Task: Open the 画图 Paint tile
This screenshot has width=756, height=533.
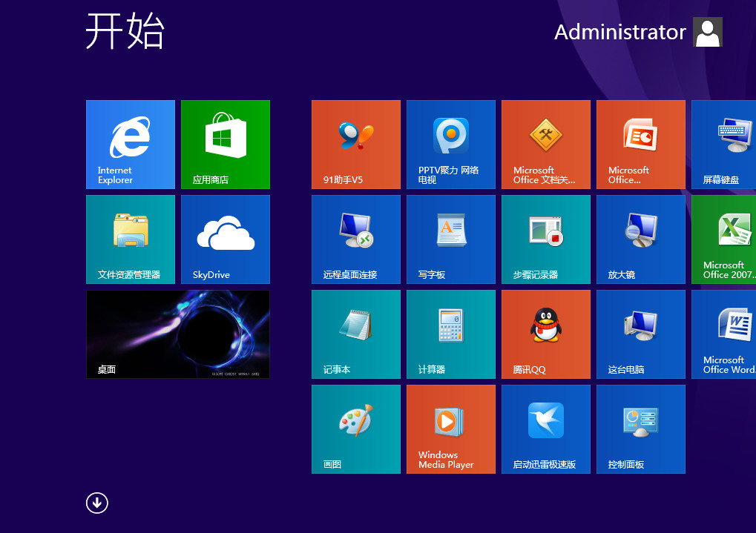Action: (356, 429)
